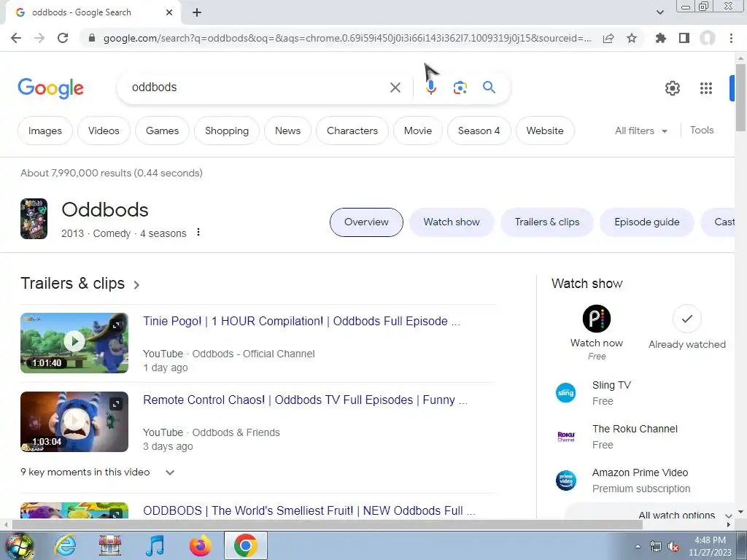
Task: Launch Internet Explorer from taskbar
Action: coord(65,545)
